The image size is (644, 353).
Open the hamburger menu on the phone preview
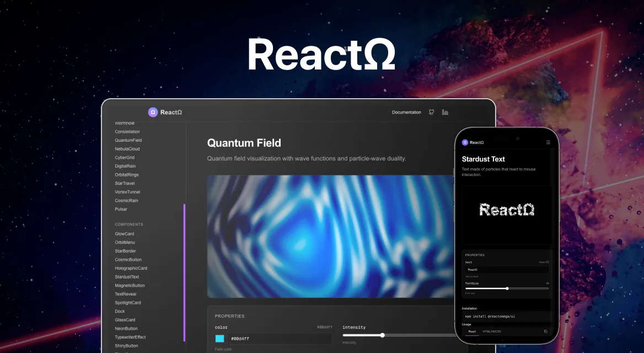548,142
